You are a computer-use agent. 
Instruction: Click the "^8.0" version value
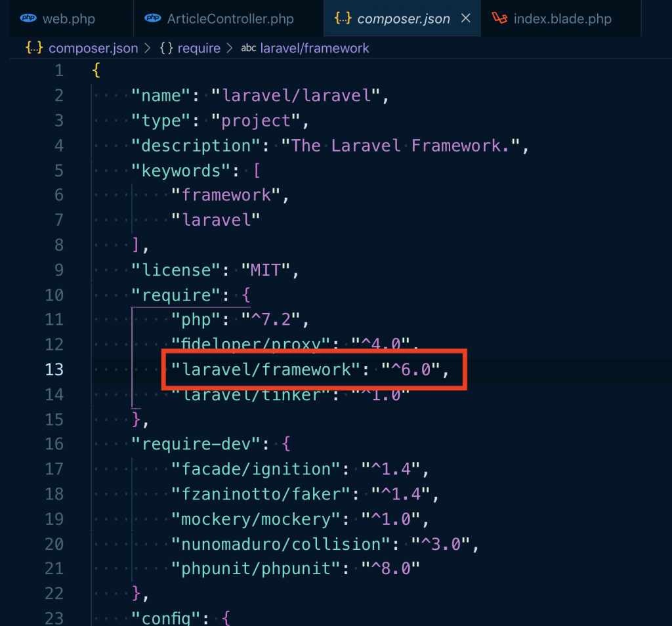pyautogui.click(x=390, y=569)
